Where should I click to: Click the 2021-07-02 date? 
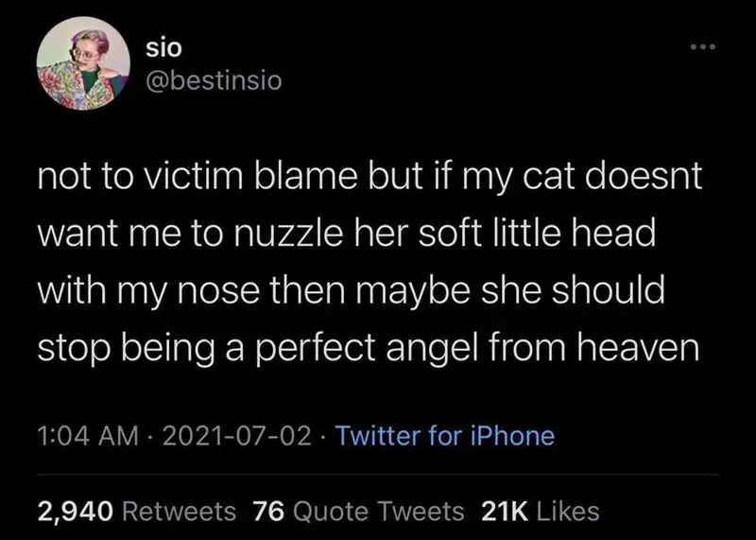coord(237,436)
